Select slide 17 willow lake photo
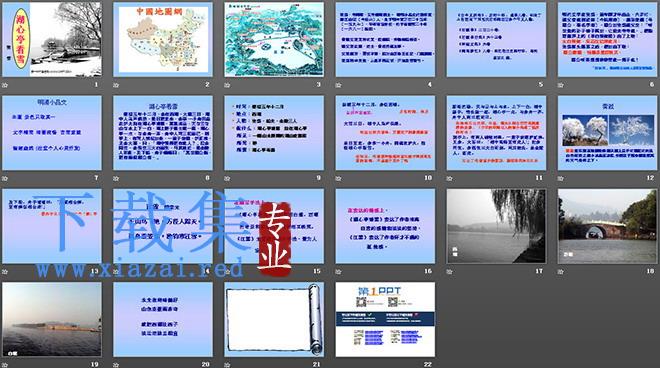Image resolution: width=660 pixels, height=368 pixels. (x=496, y=226)
